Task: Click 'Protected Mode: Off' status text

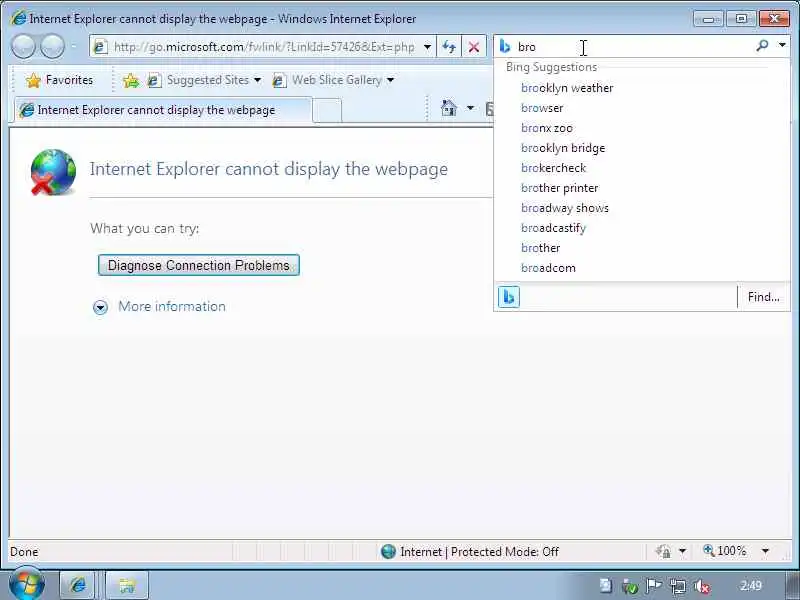Action: pyautogui.click(x=505, y=552)
